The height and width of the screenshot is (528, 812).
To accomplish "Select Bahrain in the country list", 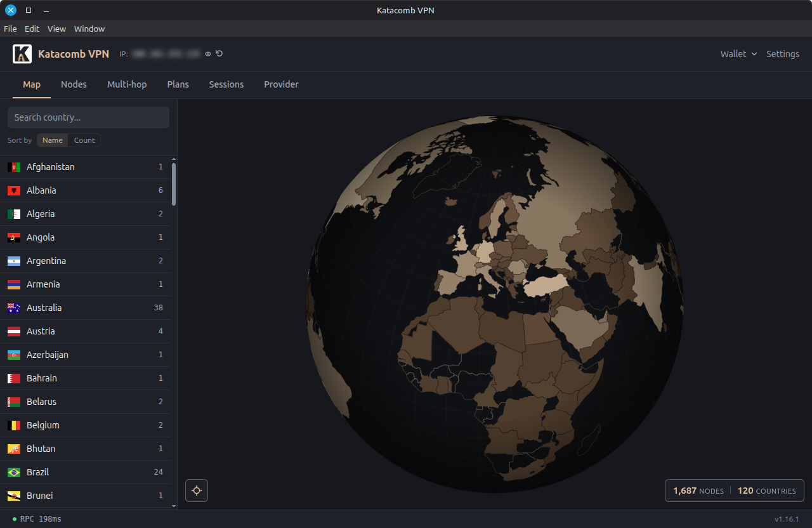I will 85,378.
